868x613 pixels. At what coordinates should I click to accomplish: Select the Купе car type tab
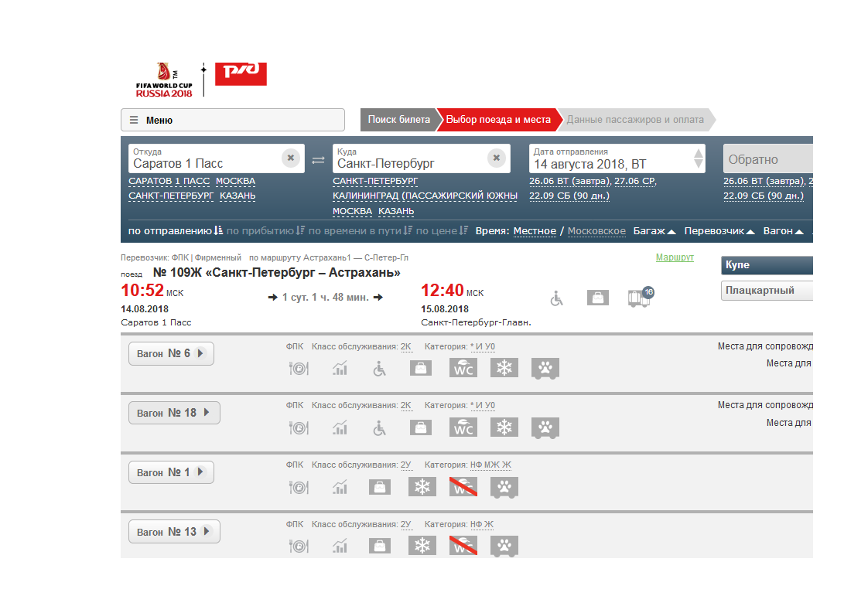click(x=767, y=265)
